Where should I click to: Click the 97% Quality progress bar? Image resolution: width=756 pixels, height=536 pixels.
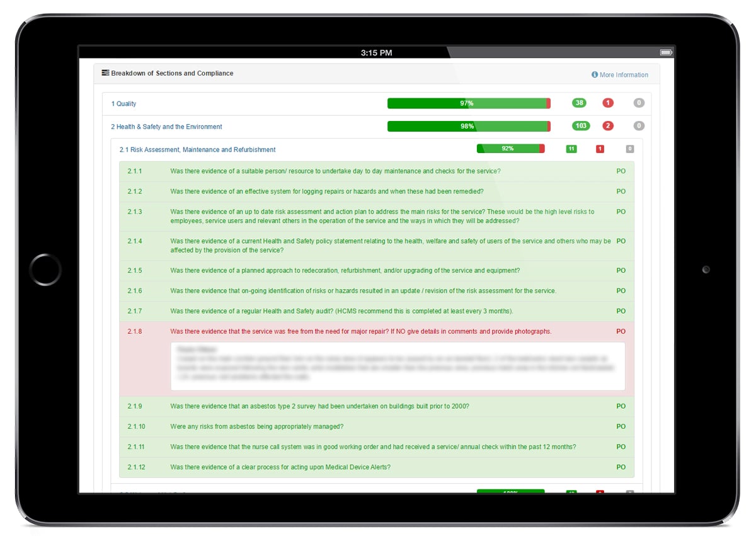click(x=468, y=103)
